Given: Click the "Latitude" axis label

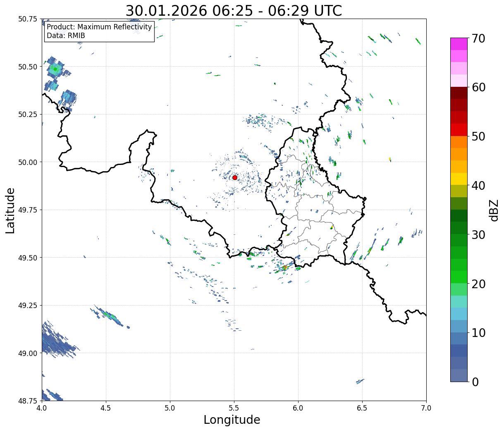Looking at the screenshot, I should point(10,210).
